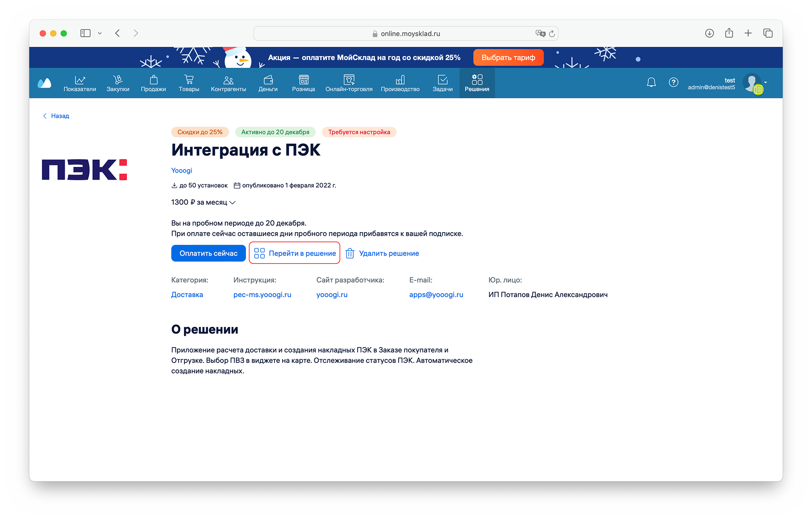
Task: Click the MoySklad home logo
Action: (44, 83)
